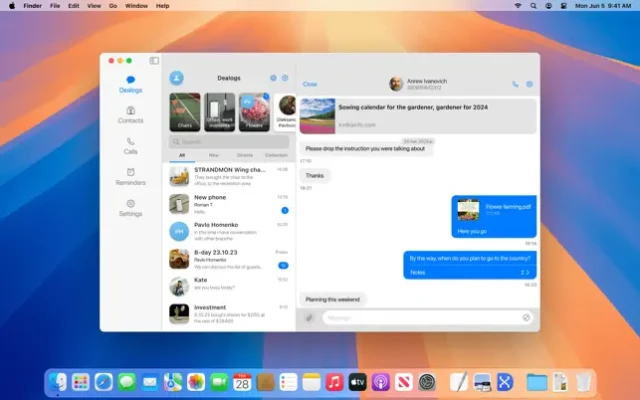The image size is (640, 400).
Task: Open the Office work moments story card
Action: pyautogui.click(x=220, y=112)
